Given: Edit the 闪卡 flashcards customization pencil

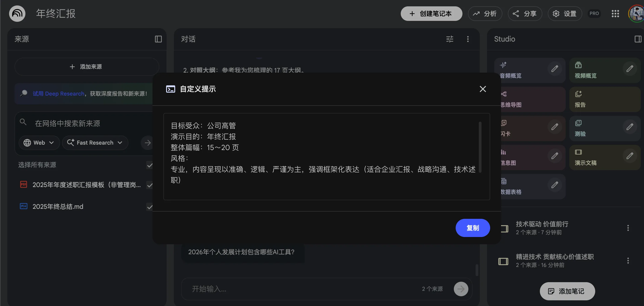Looking at the screenshot, I should (555, 127).
